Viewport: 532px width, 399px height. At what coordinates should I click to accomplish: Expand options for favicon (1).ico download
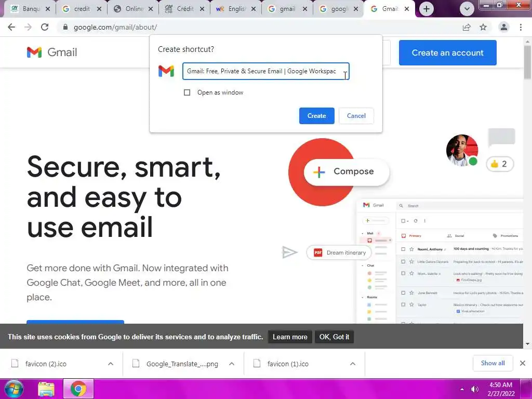coord(353,364)
